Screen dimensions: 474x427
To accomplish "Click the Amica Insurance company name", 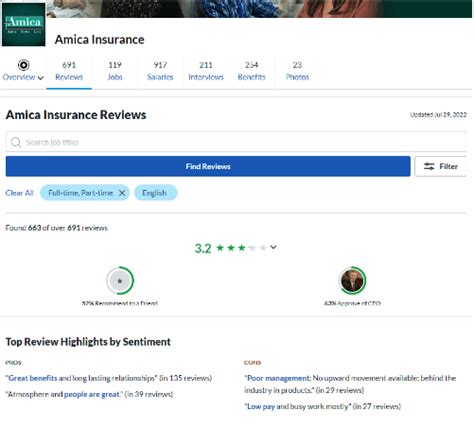I will [99, 39].
